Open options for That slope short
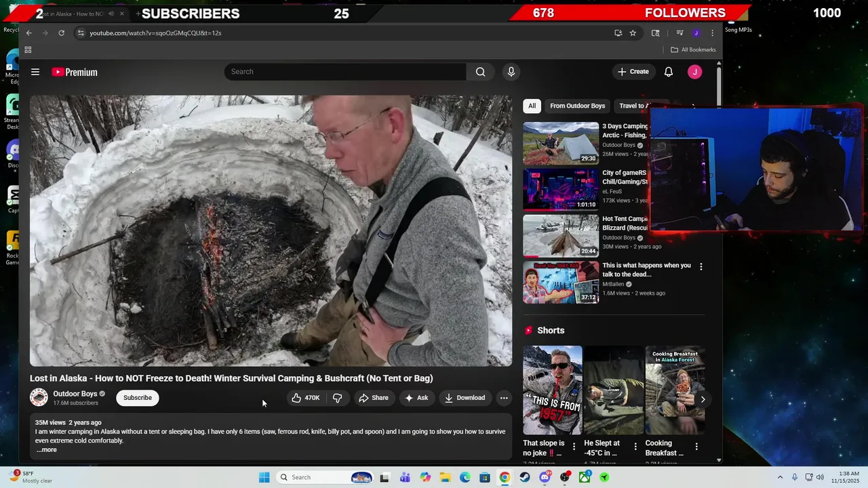This screenshot has width=868, height=488. (574, 446)
